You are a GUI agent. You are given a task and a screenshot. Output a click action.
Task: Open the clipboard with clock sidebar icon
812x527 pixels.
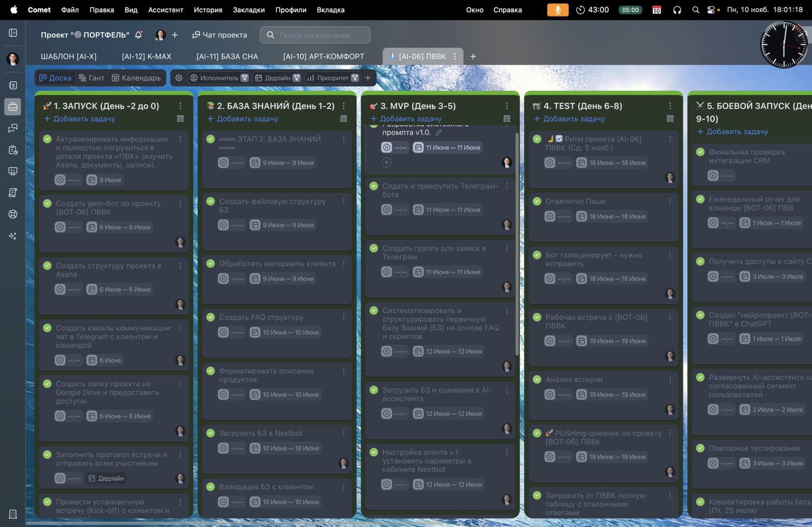pyautogui.click(x=13, y=150)
